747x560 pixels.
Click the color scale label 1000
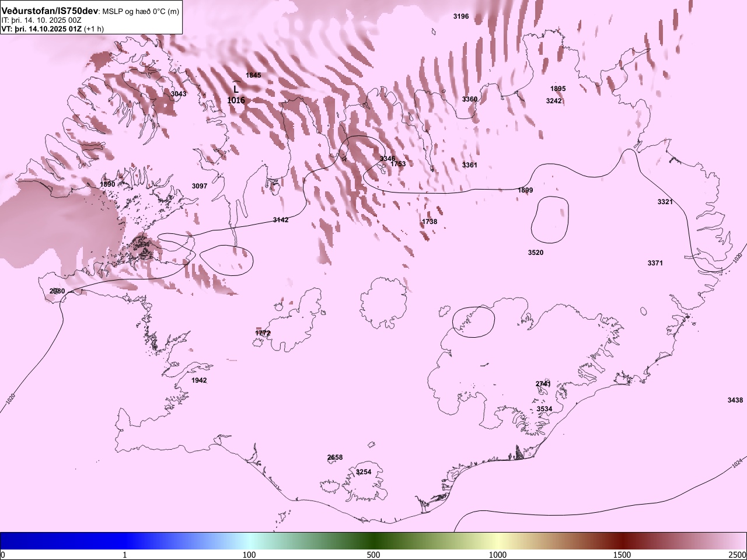pyautogui.click(x=498, y=555)
